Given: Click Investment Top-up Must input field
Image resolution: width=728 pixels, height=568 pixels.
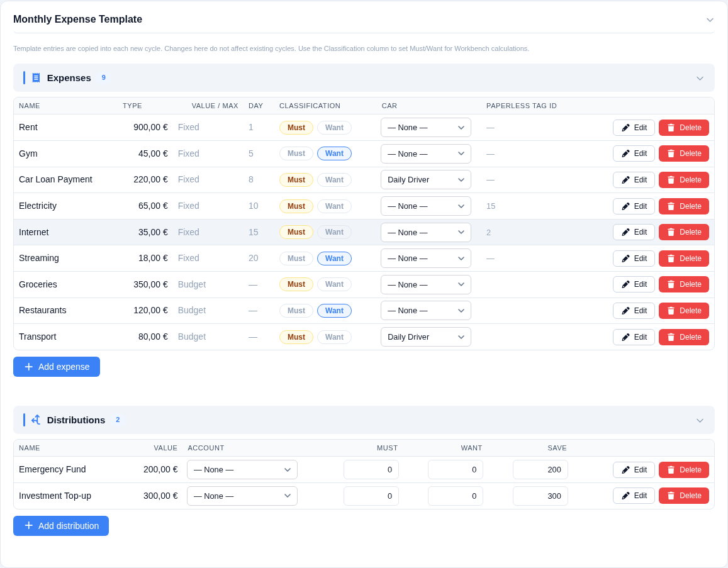Looking at the screenshot, I should coord(371,496).
